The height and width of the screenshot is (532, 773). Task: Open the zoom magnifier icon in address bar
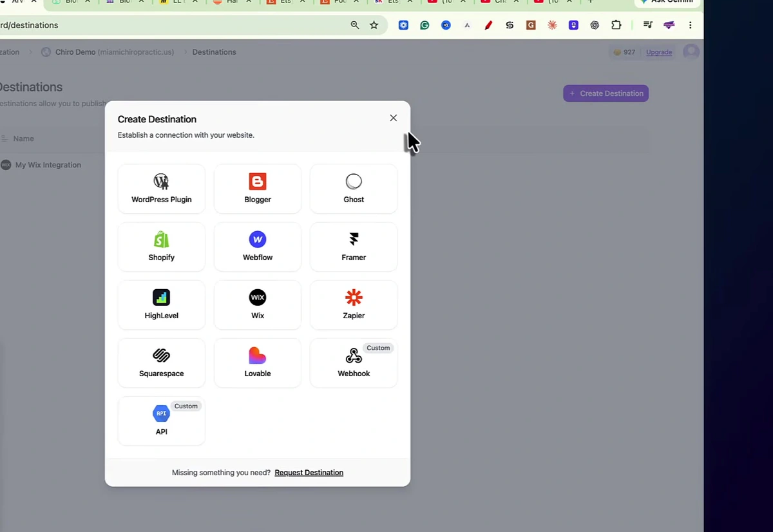point(355,25)
